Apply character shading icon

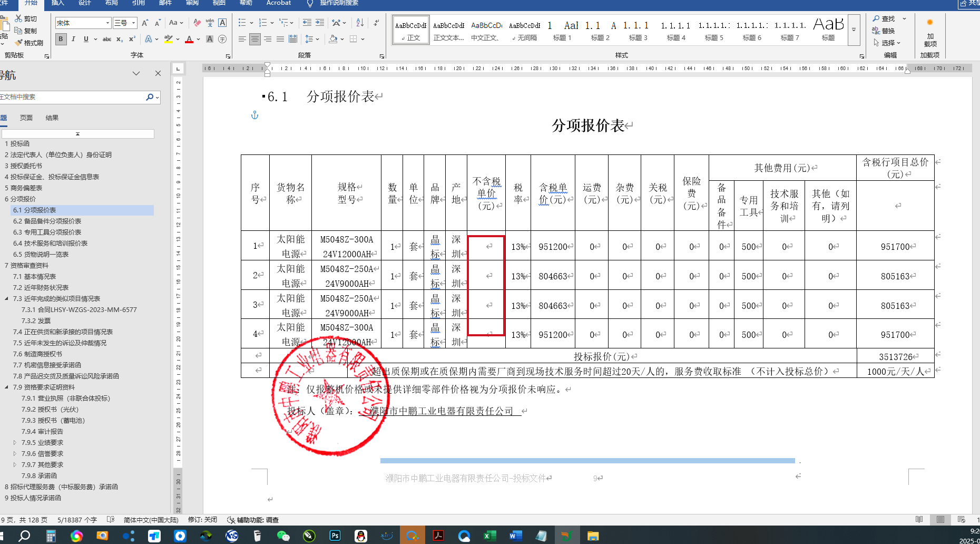[x=210, y=39]
